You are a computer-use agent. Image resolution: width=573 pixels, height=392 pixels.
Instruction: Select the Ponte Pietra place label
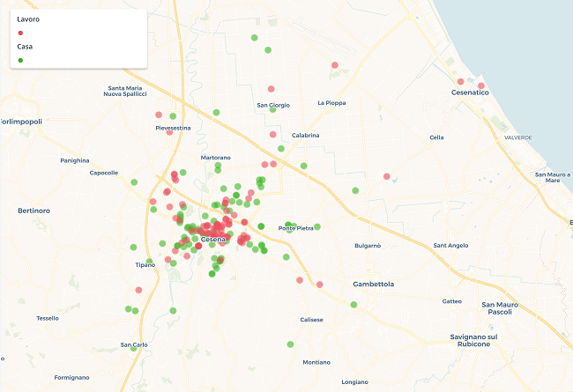(296, 228)
